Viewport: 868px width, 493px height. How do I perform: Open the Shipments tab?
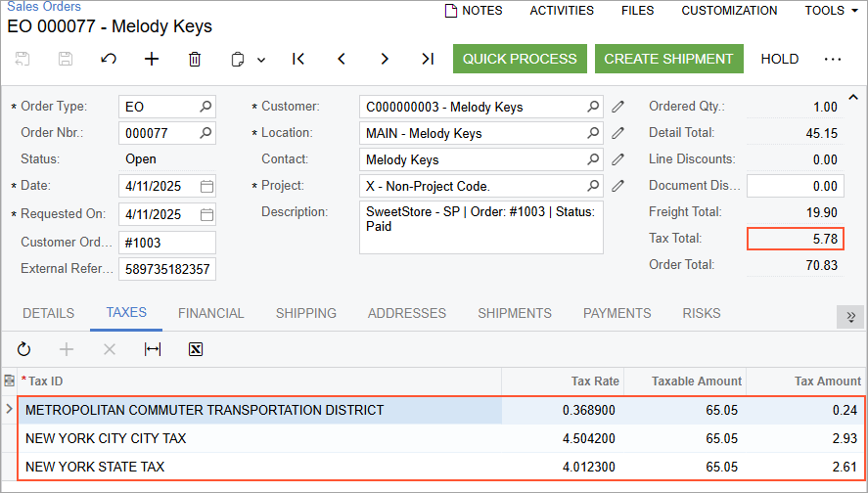(x=515, y=313)
